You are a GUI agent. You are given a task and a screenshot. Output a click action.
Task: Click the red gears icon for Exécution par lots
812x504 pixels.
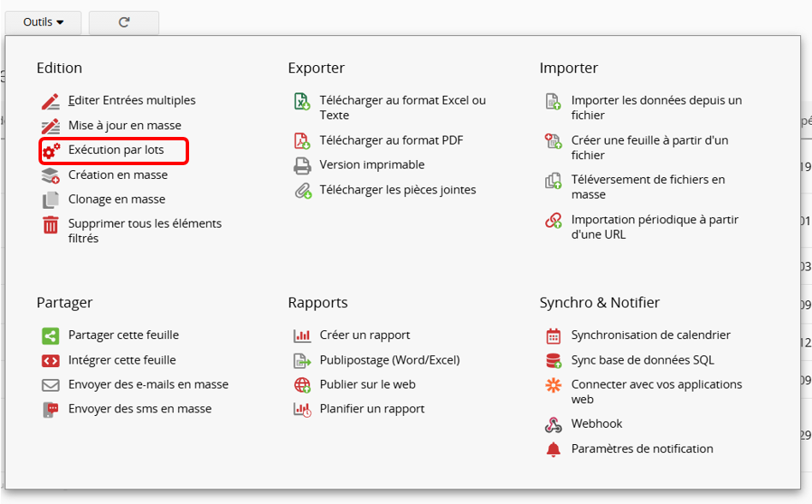50,151
